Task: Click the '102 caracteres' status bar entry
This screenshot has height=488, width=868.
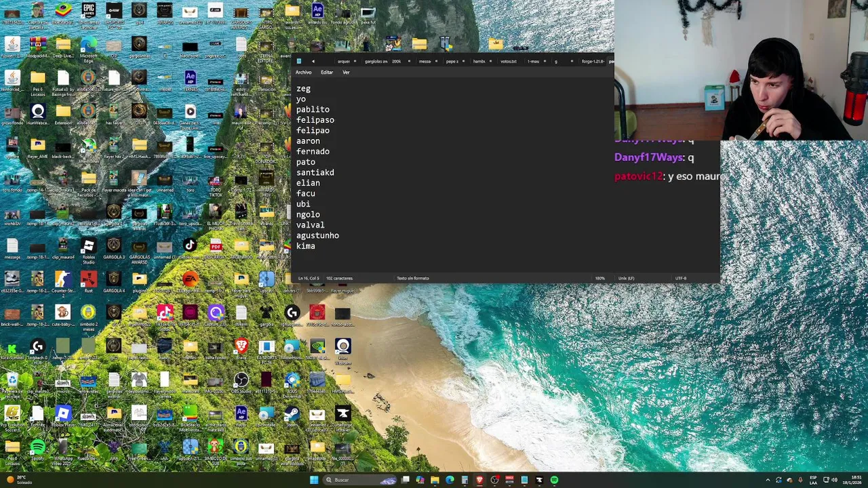Action: coord(339,278)
